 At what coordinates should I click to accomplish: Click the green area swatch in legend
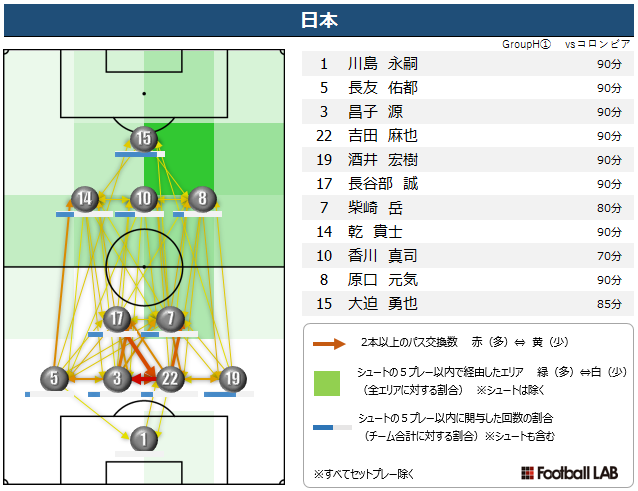327,383
